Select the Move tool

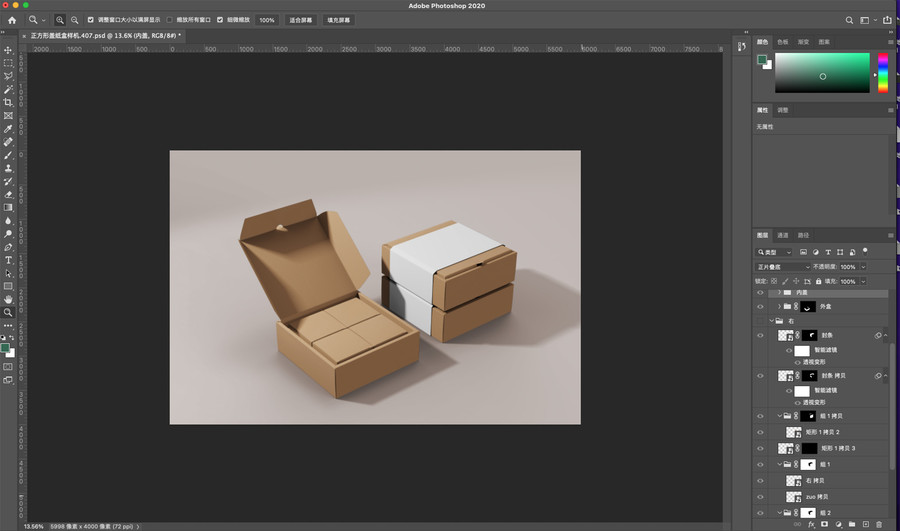[x=8, y=50]
